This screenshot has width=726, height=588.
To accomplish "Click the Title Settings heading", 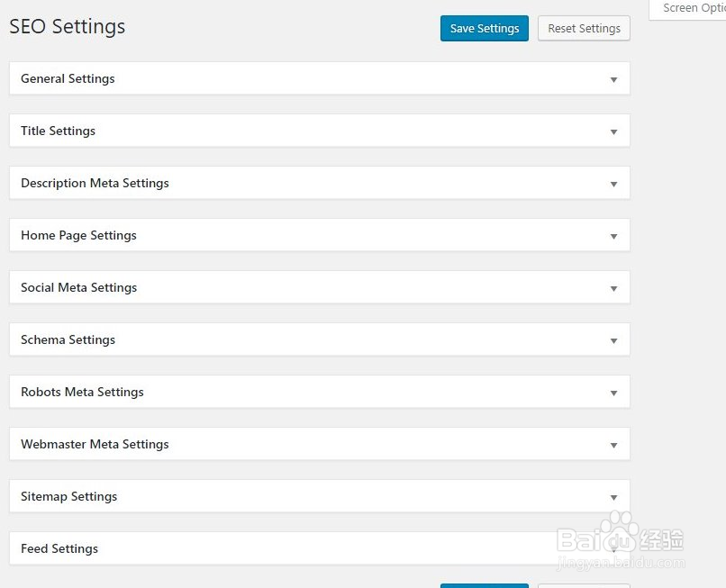I will (58, 131).
